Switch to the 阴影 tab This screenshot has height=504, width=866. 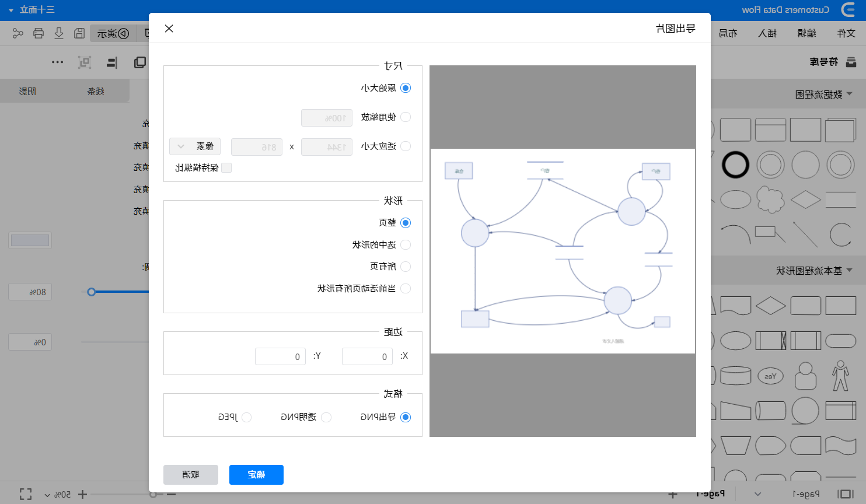(x=27, y=91)
